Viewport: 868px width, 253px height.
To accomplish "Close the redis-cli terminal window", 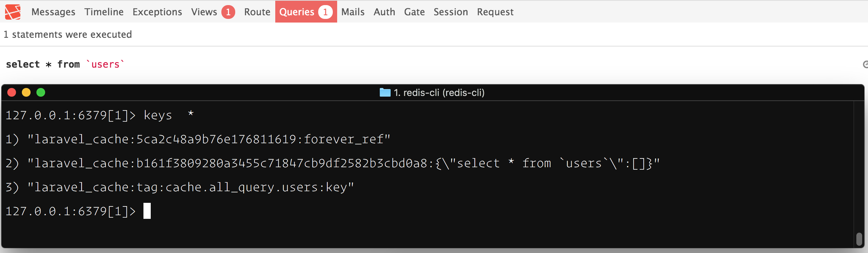I will tap(12, 92).
